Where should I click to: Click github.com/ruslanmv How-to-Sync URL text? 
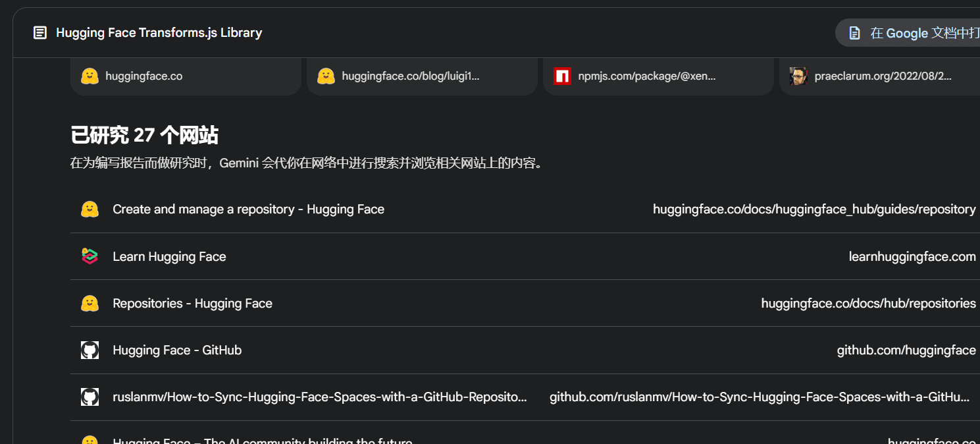pyautogui.click(x=760, y=397)
